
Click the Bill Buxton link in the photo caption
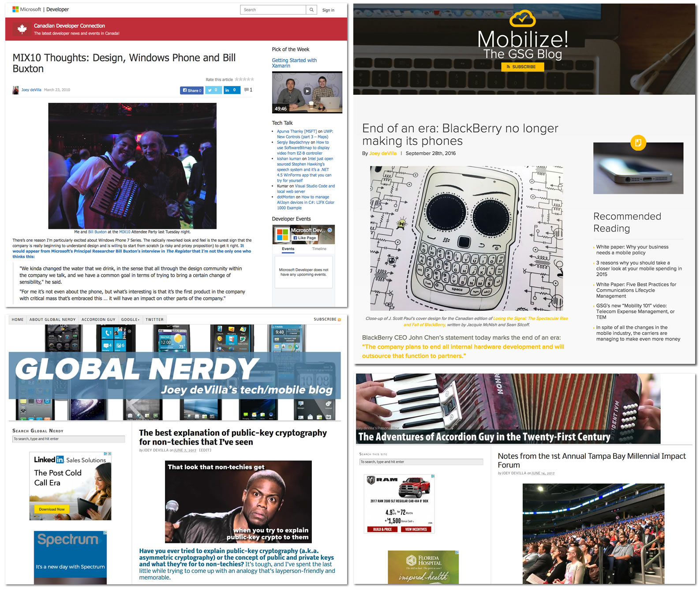pos(97,232)
